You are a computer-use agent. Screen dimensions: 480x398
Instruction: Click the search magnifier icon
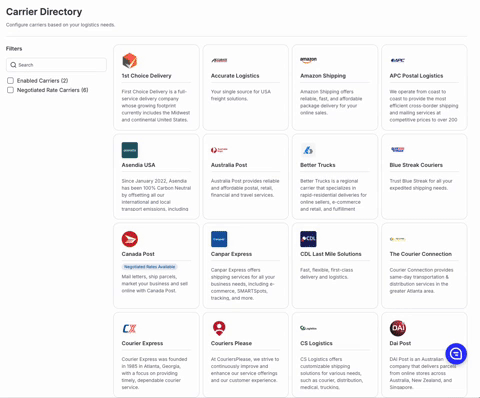click(13, 65)
